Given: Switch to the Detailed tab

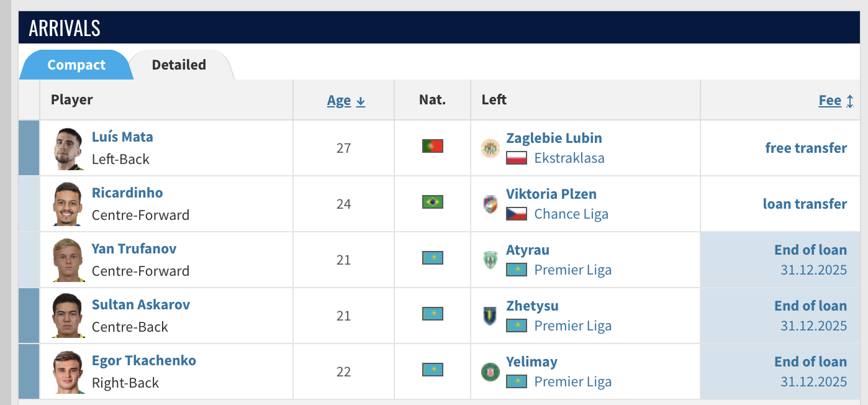Looking at the screenshot, I should (179, 65).
